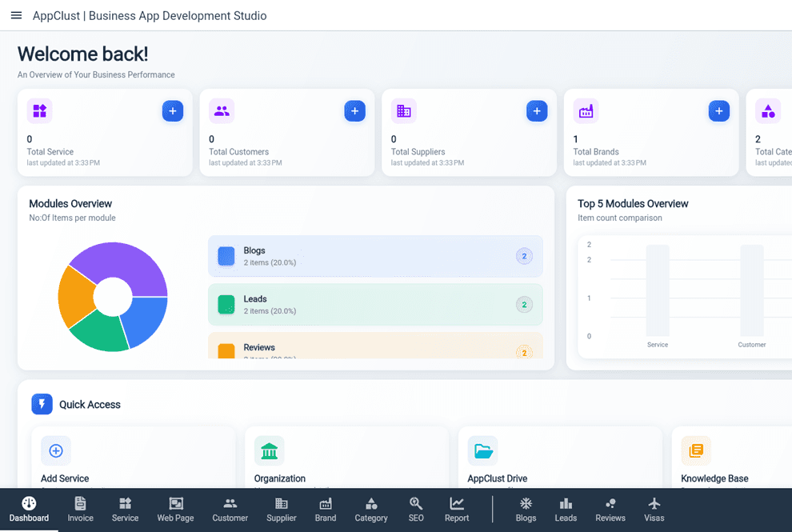Open the hamburger navigation menu
The height and width of the screenshot is (532, 792).
pos(16,16)
